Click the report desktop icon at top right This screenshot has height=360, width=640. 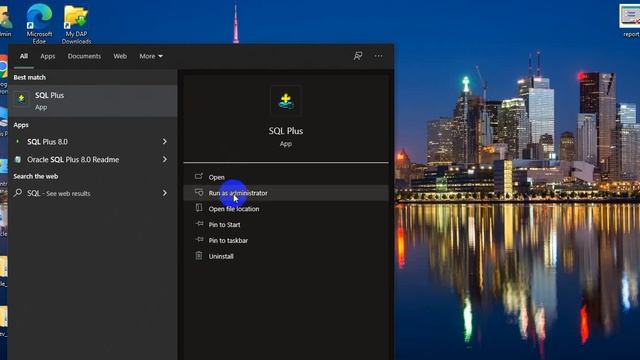[x=630, y=20]
